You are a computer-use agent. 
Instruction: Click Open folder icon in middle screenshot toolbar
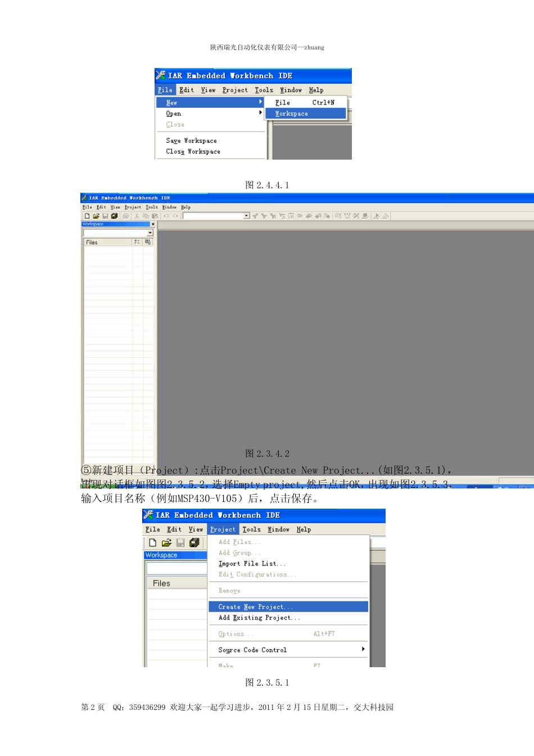pyautogui.click(x=96, y=216)
